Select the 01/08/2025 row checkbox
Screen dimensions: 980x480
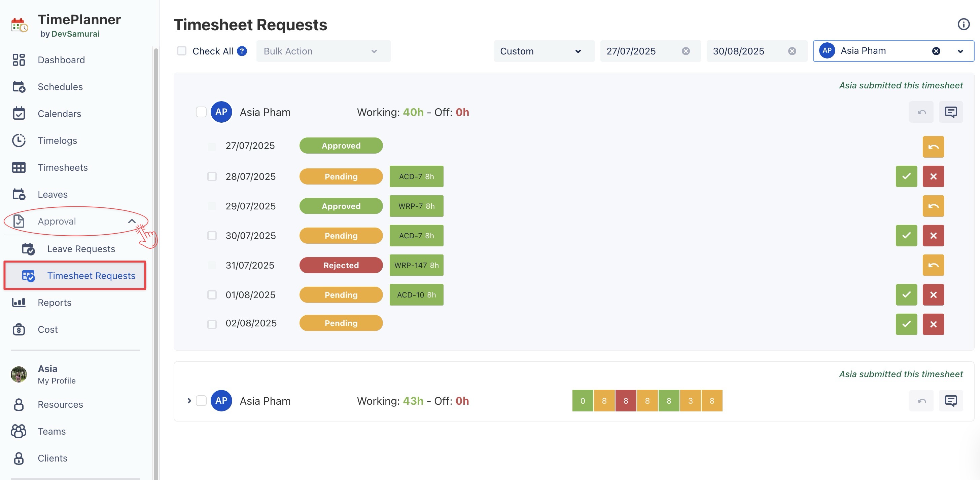coord(212,295)
